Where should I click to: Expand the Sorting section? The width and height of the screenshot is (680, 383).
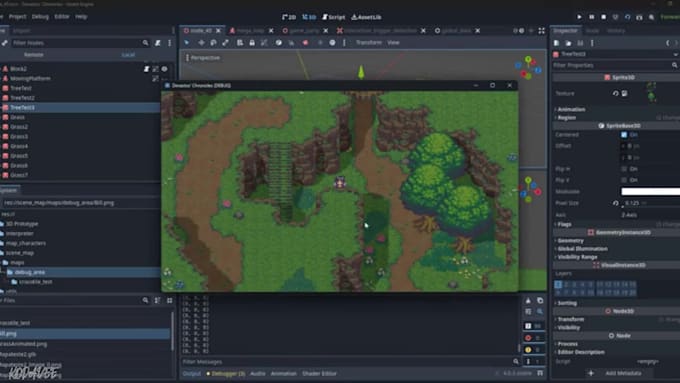coord(566,303)
